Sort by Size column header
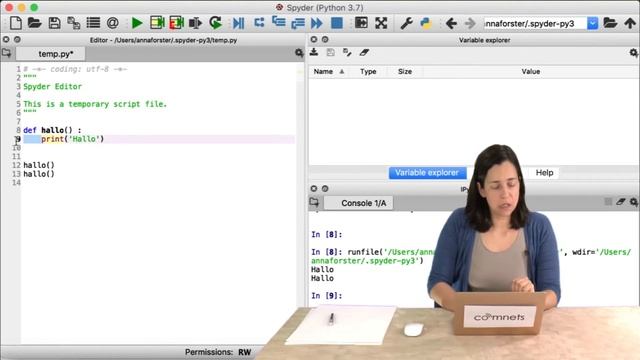The height and width of the screenshot is (360, 640). 405,71
